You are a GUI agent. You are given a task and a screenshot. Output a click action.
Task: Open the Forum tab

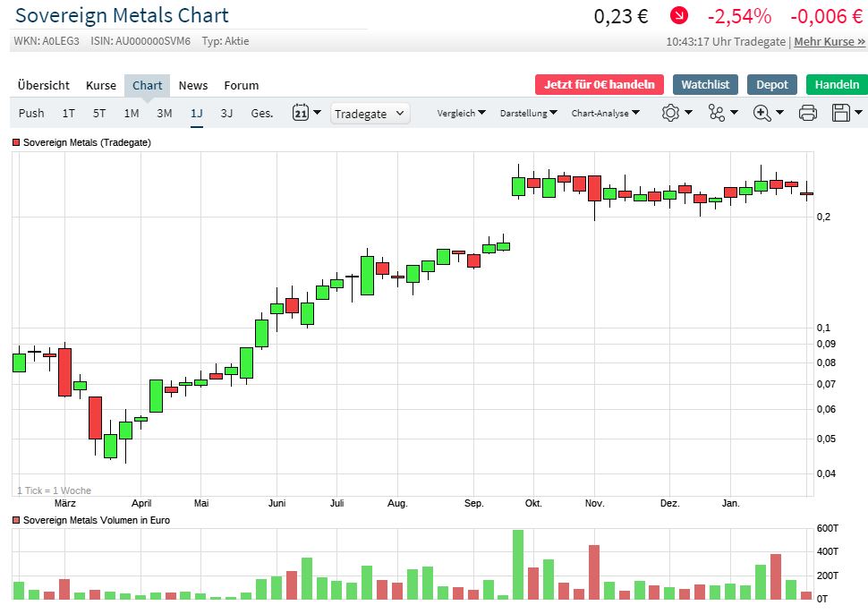click(x=241, y=85)
